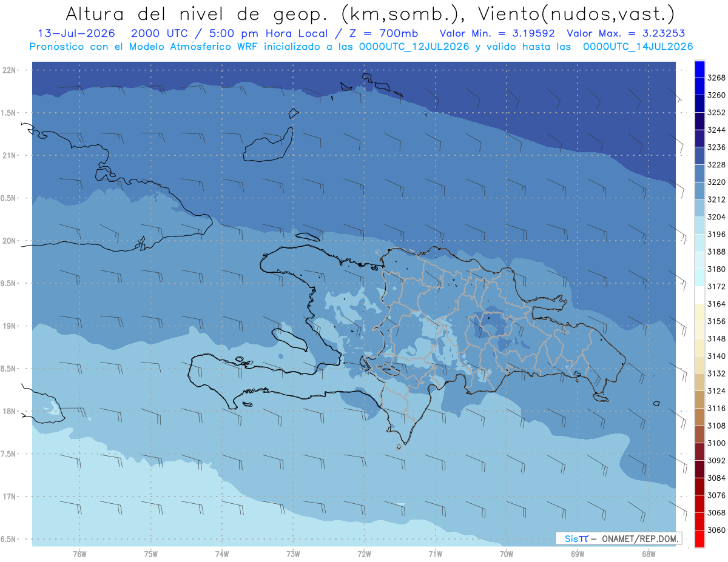Click the longitude label "71W"

(x=435, y=554)
